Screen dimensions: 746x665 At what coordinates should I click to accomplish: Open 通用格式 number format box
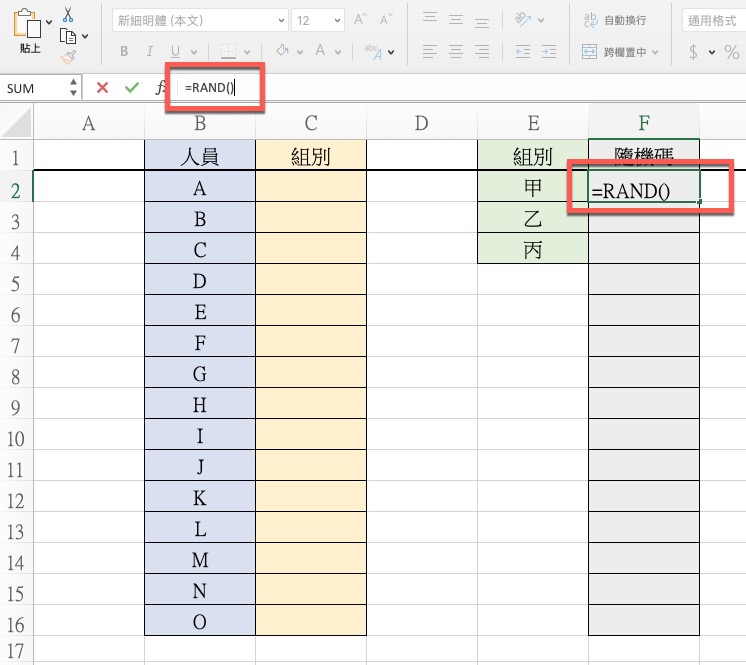[x=714, y=20]
